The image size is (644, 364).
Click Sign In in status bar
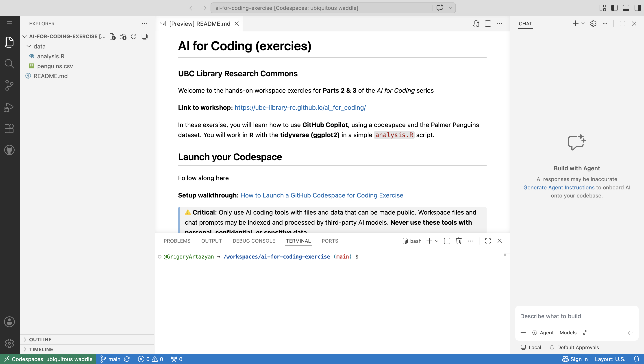[575, 359]
